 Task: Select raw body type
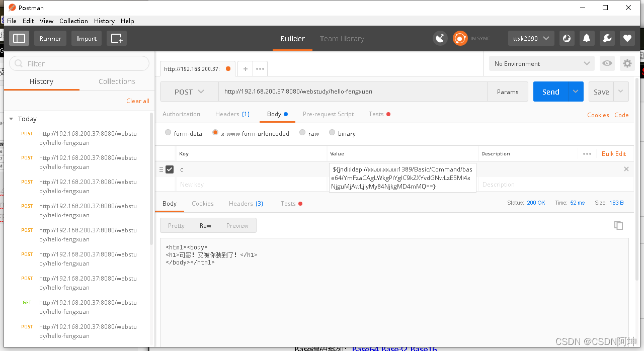(302, 133)
